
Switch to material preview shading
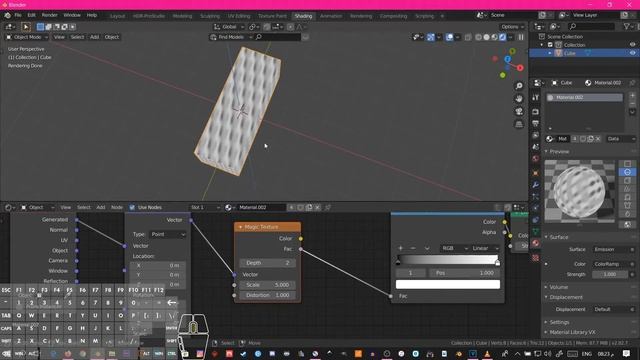[x=494, y=37]
